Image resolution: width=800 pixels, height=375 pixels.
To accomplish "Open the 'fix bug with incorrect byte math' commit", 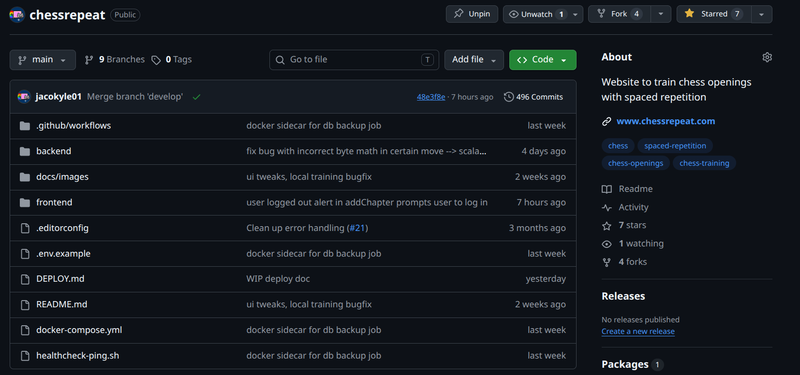I will click(x=366, y=151).
